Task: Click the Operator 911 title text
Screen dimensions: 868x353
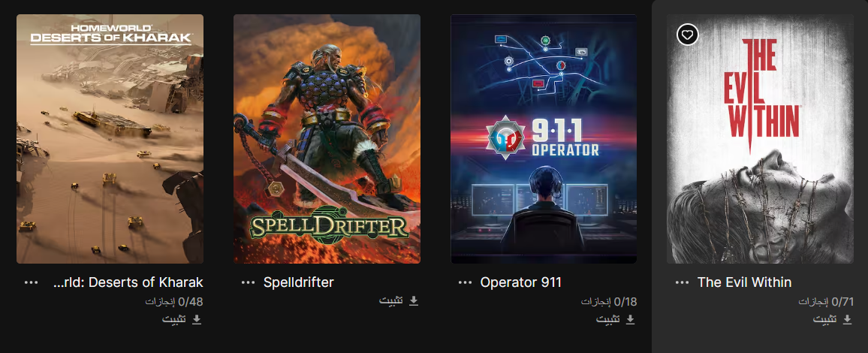Action: (521, 282)
